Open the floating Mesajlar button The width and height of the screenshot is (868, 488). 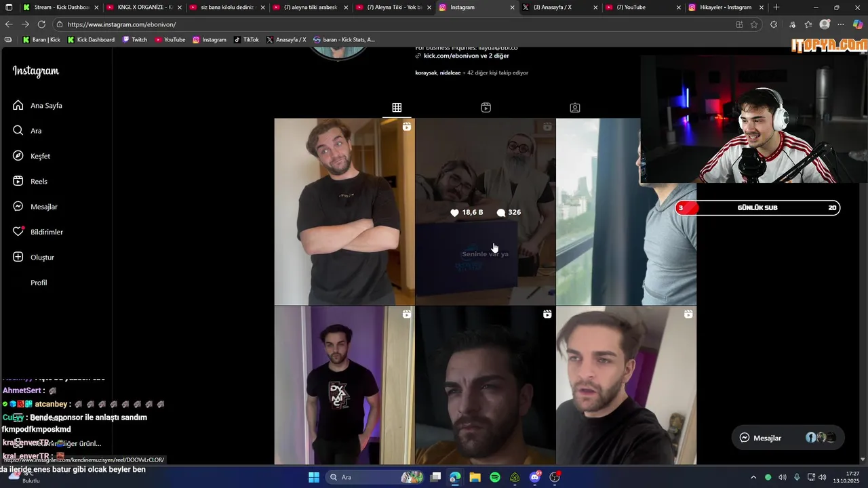click(789, 438)
